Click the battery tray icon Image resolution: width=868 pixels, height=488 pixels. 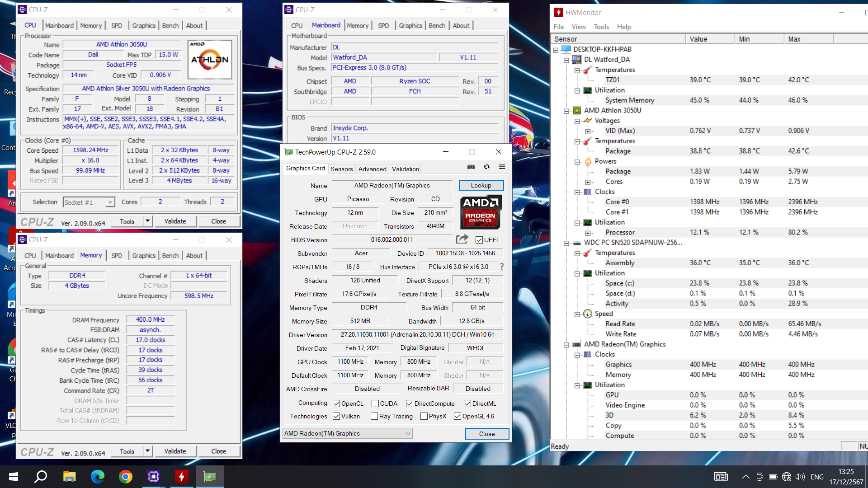coord(773,477)
